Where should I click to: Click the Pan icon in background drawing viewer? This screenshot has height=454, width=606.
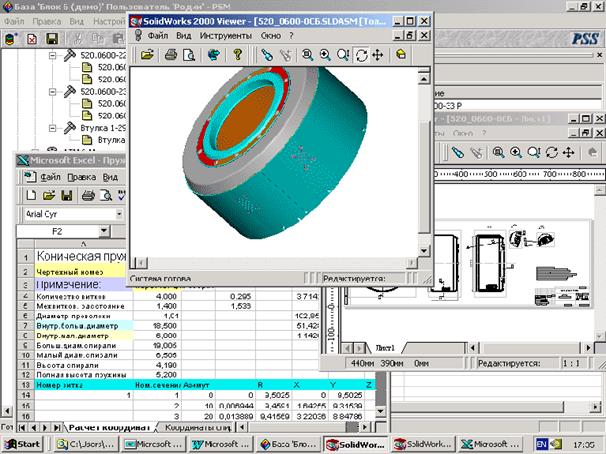pyautogui.click(x=569, y=152)
